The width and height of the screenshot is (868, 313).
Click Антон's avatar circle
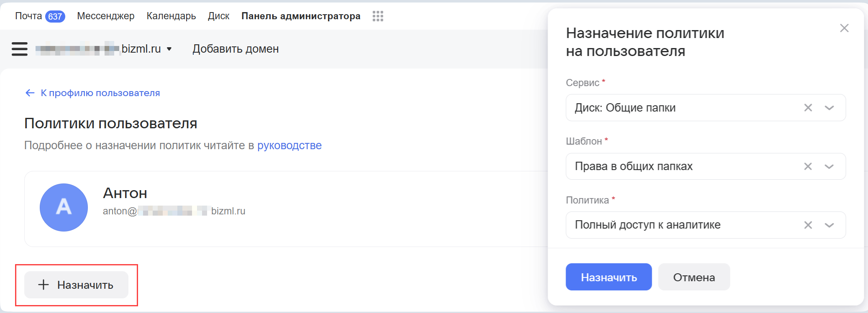(x=64, y=207)
